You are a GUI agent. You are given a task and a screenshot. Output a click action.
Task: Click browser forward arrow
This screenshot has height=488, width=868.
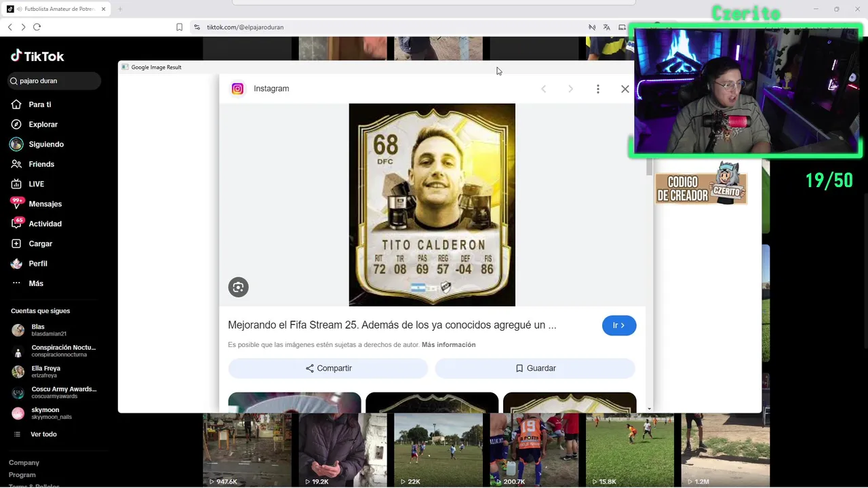tap(23, 27)
